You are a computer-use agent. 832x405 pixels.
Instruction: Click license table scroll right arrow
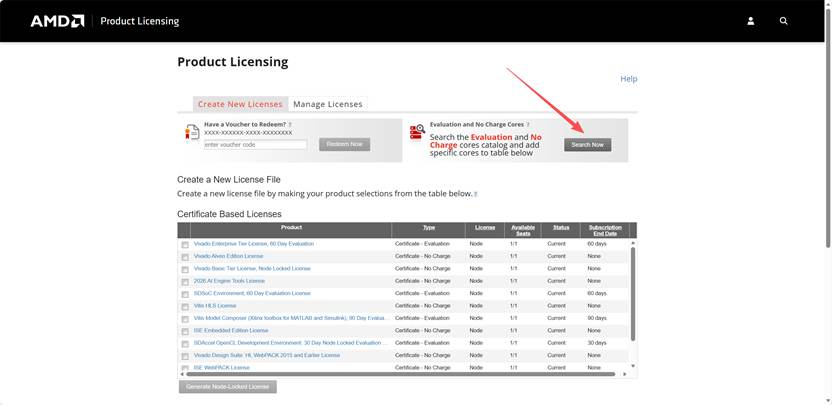click(x=625, y=374)
